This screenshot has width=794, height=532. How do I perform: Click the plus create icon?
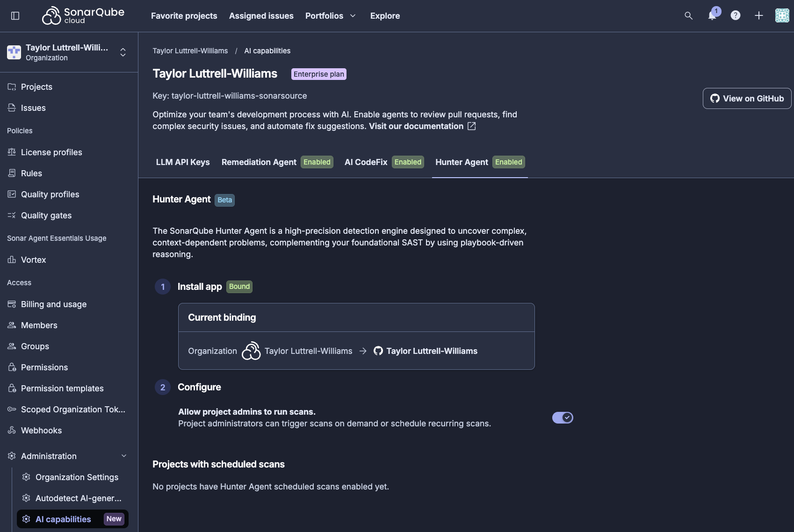759,15
